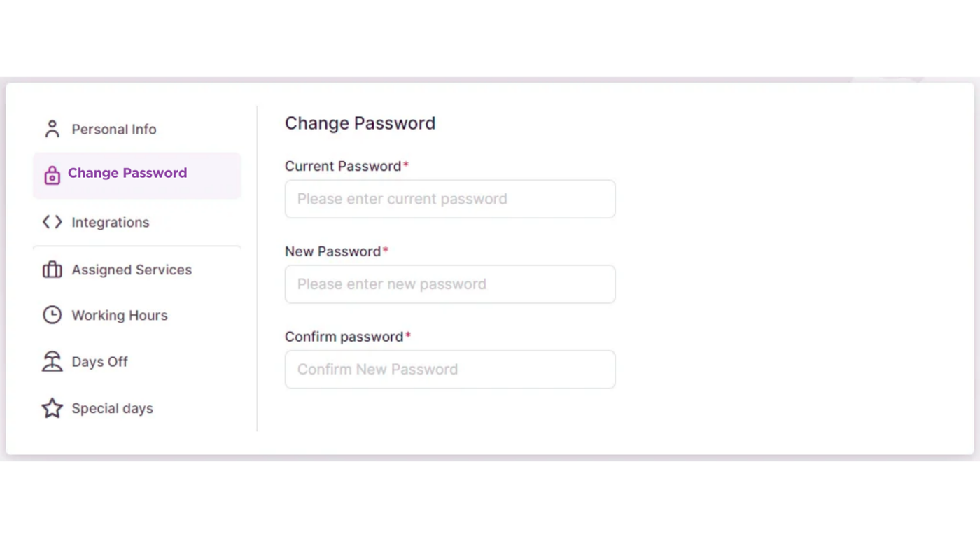
Task: Open the Assigned Services page
Action: [x=132, y=270]
